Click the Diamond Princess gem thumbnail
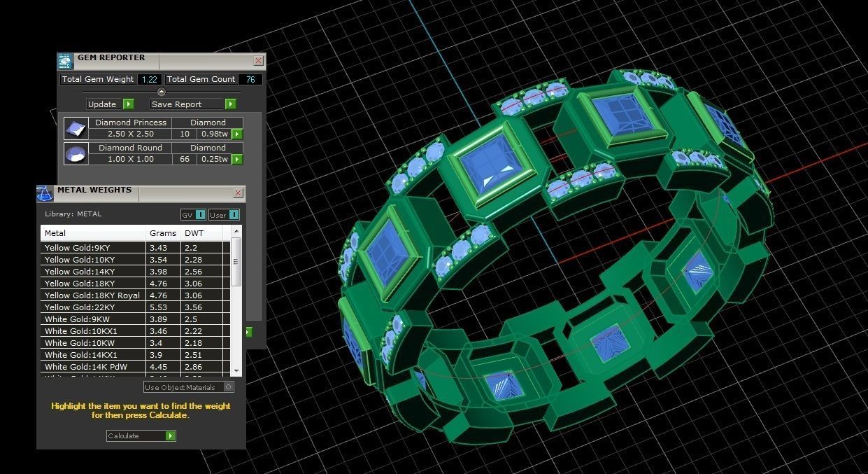 76,128
